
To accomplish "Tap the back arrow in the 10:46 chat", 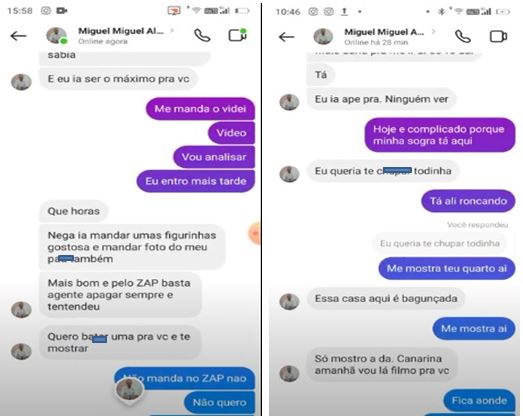I will tap(287, 37).
